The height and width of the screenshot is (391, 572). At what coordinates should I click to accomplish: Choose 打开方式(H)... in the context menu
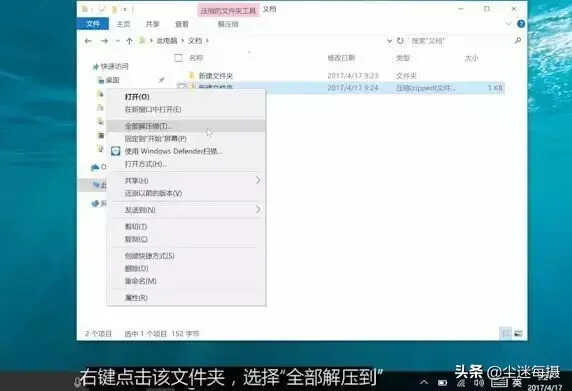(146, 164)
